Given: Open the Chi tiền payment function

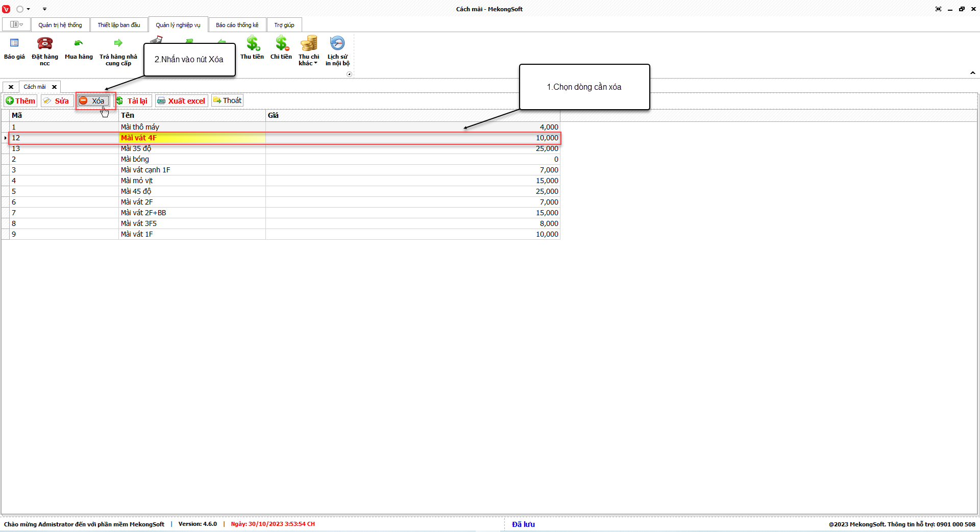Looking at the screenshot, I should pos(281,48).
